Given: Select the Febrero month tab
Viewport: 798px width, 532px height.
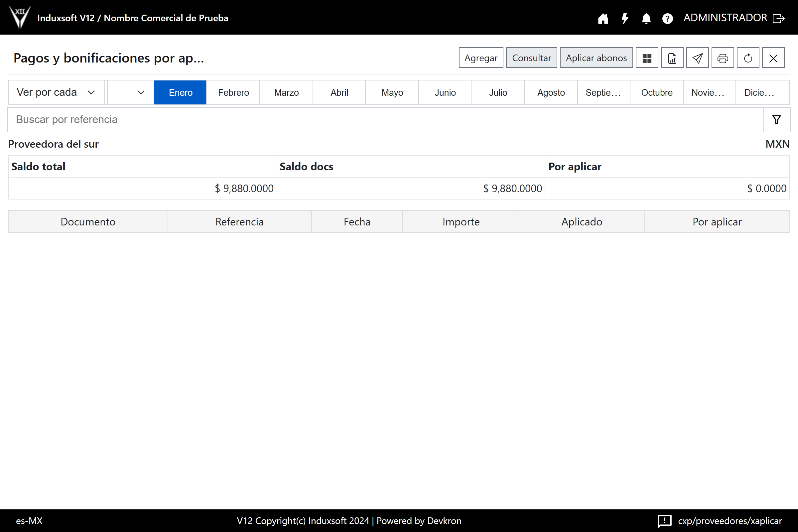Looking at the screenshot, I should pos(233,92).
